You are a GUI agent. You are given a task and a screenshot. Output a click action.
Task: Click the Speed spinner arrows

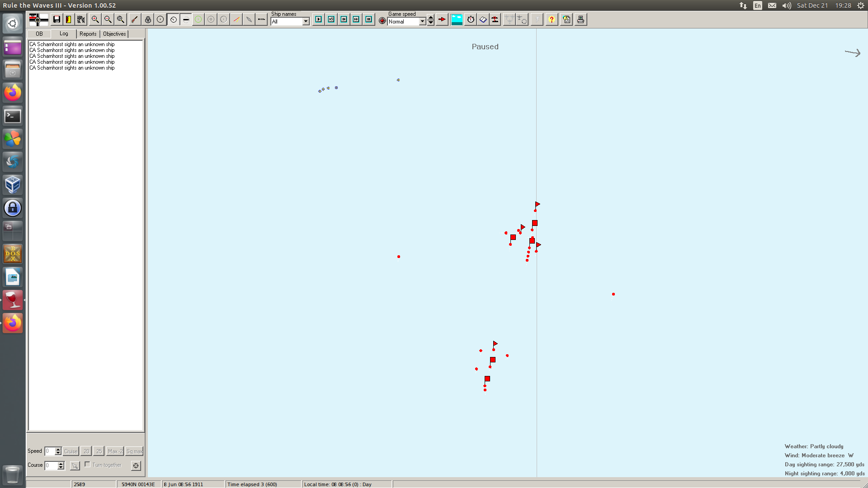coord(58,451)
